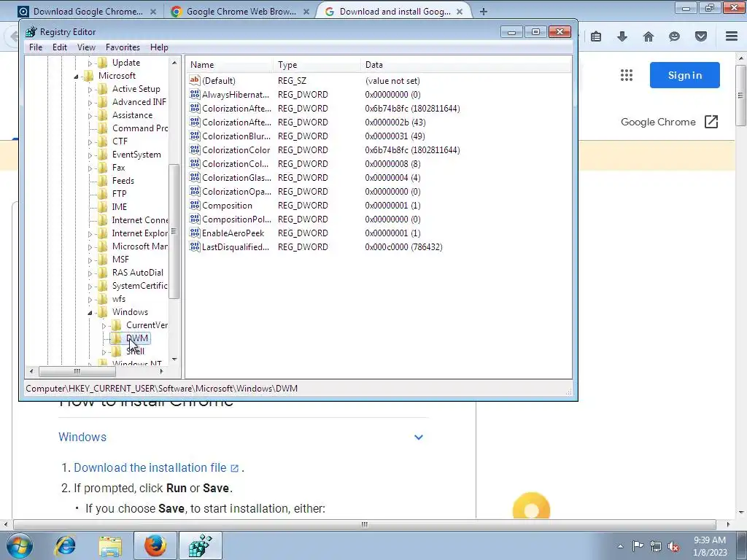This screenshot has height=560, width=747.
Task: Click the (Default) string value icon
Action: pyautogui.click(x=194, y=80)
